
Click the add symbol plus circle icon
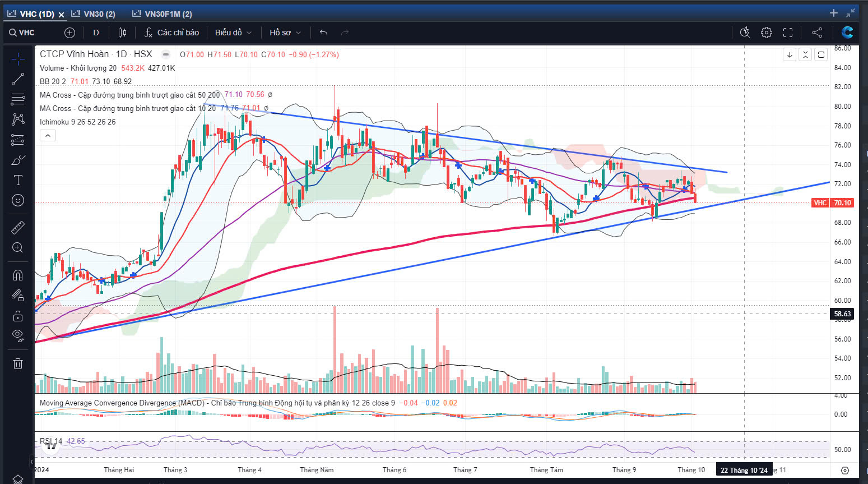pyautogui.click(x=69, y=33)
